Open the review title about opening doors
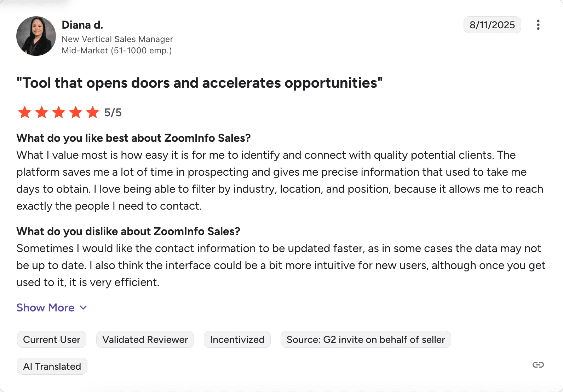 (200, 83)
